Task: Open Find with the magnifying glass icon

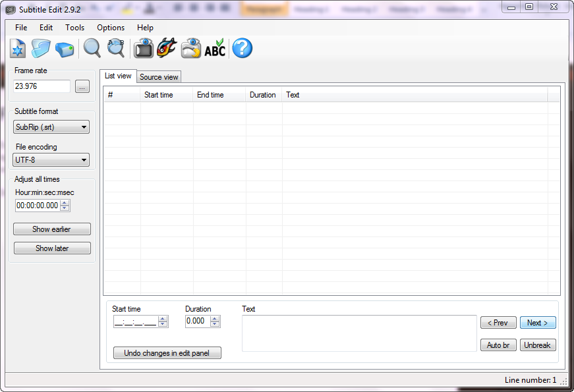Action: pyautogui.click(x=92, y=49)
